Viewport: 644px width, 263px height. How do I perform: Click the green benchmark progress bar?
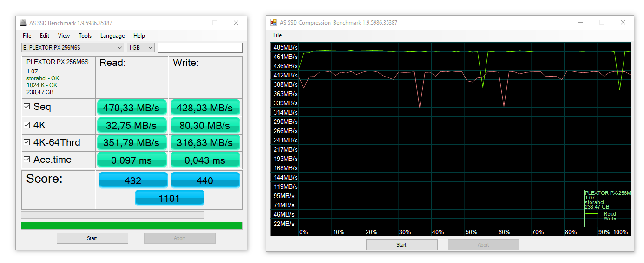point(131,225)
